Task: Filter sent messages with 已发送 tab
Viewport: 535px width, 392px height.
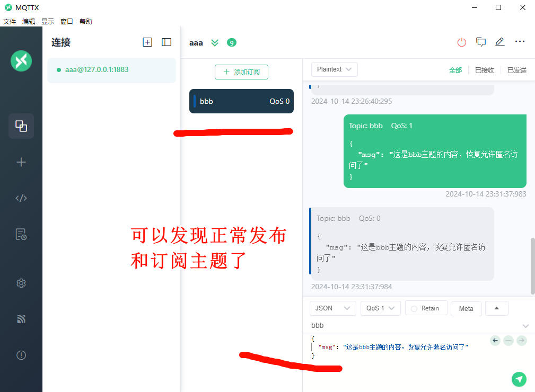Action: click(517, 70)
